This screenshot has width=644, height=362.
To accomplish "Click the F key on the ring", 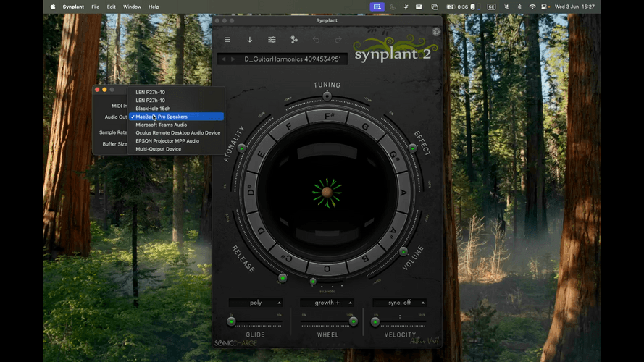I will (288, 127).
